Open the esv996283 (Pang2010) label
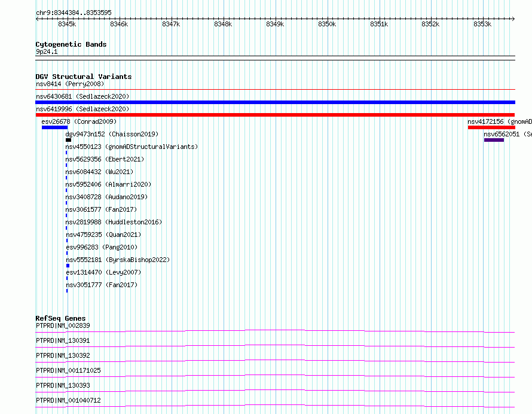Screen dimensions: 532x414 102,247
